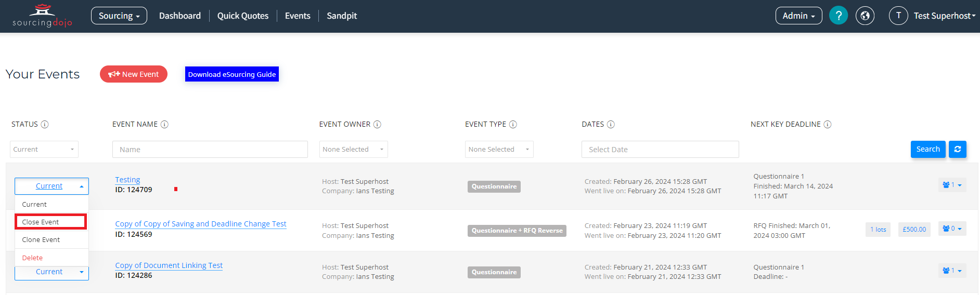Open the Sourcing Dojo logo home link
The image size is (980, 295).
43,16
